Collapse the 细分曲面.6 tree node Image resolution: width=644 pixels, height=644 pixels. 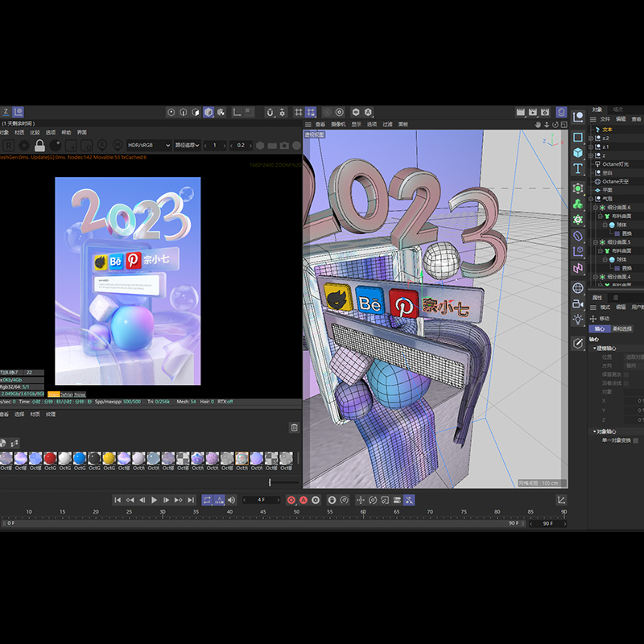click(x=596, y=208)
